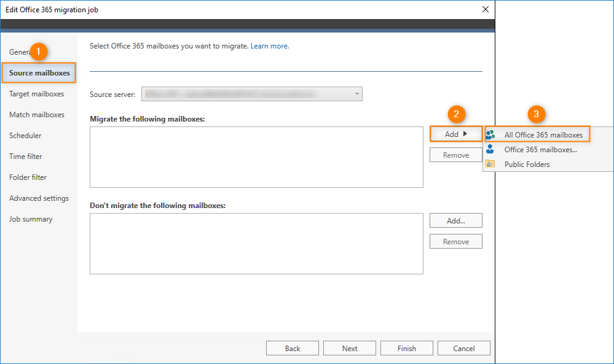Screen dimensions: 614x364
Task: Click the single user icon beside Office 365 mailboxes...
Action: pos(490,149)
